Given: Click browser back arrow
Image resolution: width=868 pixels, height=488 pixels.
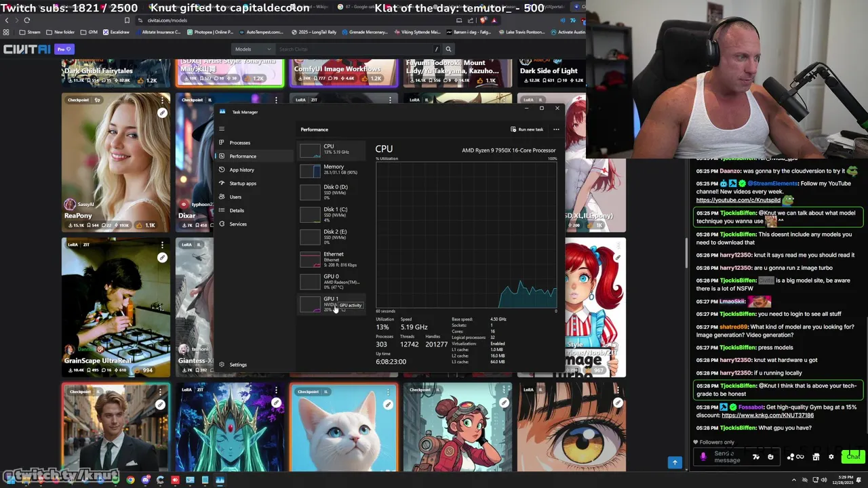Looking at the screenshot, I should pos(7,20).
